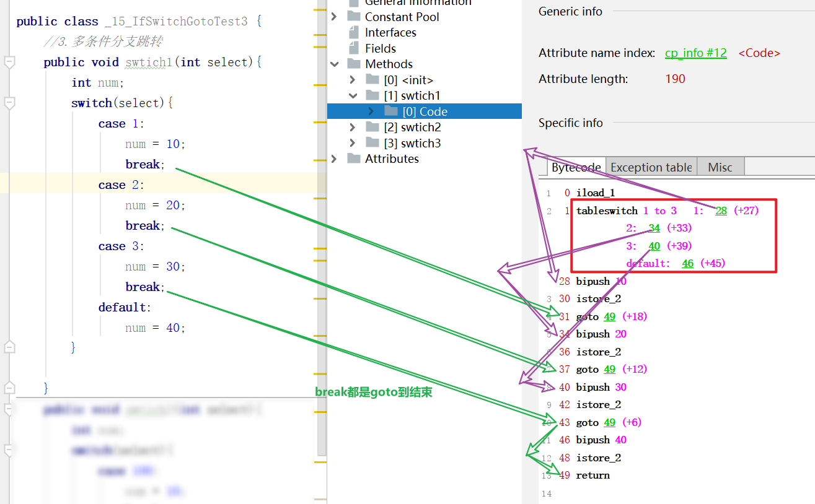Place cursor on the 'case 2:' line
This screenshot has width=815, height=504.
(x=121, y=185)
